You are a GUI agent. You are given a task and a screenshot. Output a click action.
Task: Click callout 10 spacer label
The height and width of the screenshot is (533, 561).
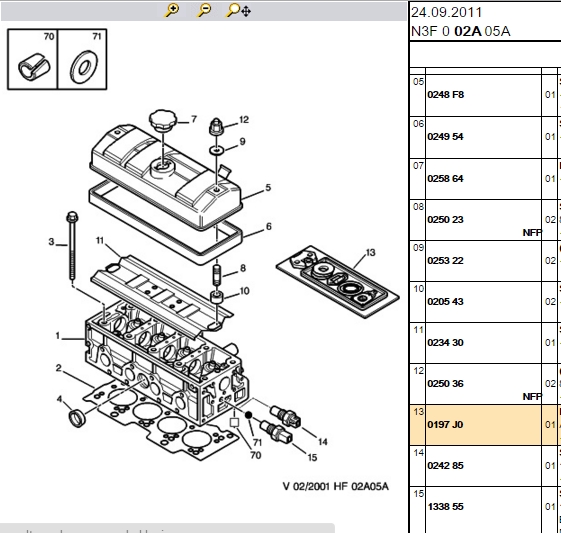pyautogui.click(x=244, y=291)
